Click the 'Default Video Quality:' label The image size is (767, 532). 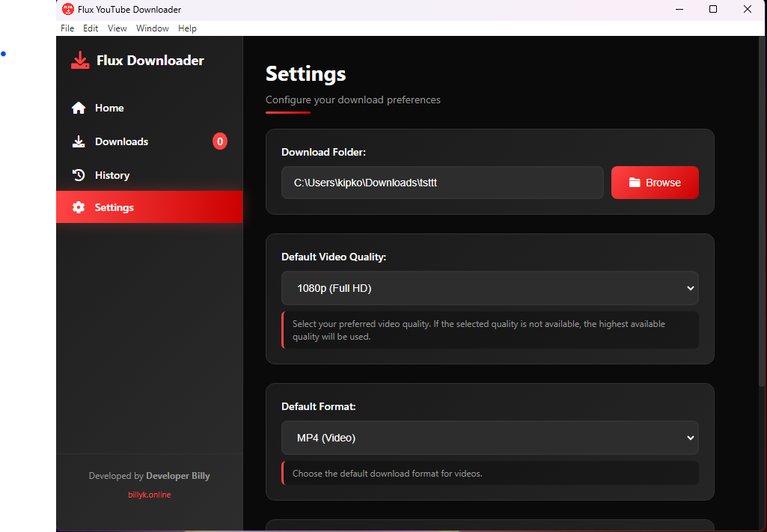pos(334,257)
